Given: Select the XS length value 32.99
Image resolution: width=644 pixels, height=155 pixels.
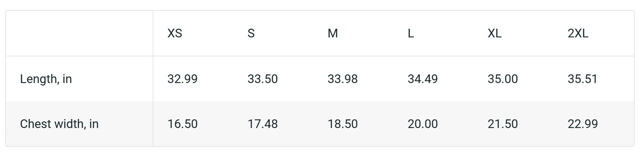Looking at the screenshot, I should pos(183,79).
